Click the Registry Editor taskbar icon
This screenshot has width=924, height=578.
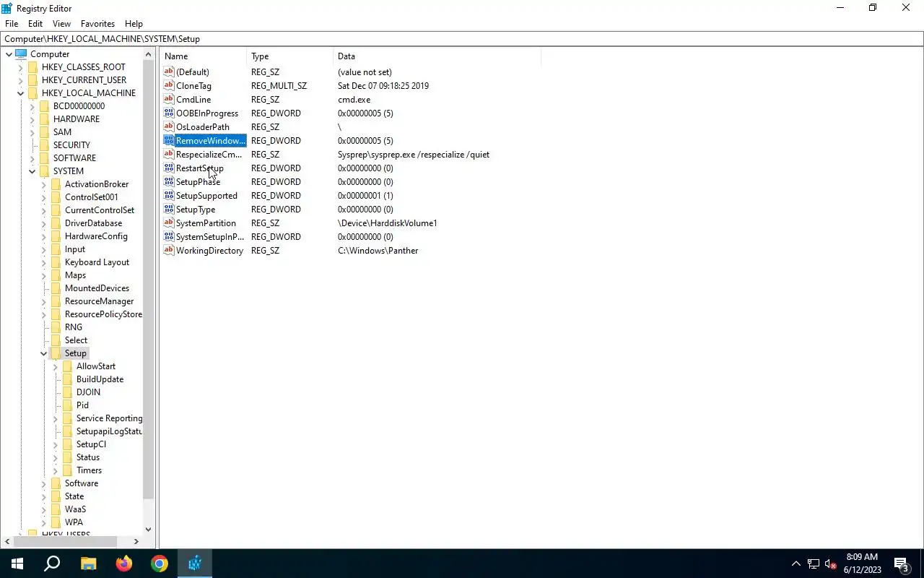[194, 564]
